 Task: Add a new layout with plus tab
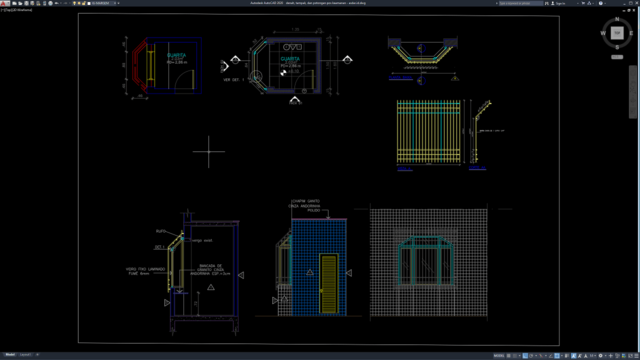pyautogui.click(x=38, y=355)
